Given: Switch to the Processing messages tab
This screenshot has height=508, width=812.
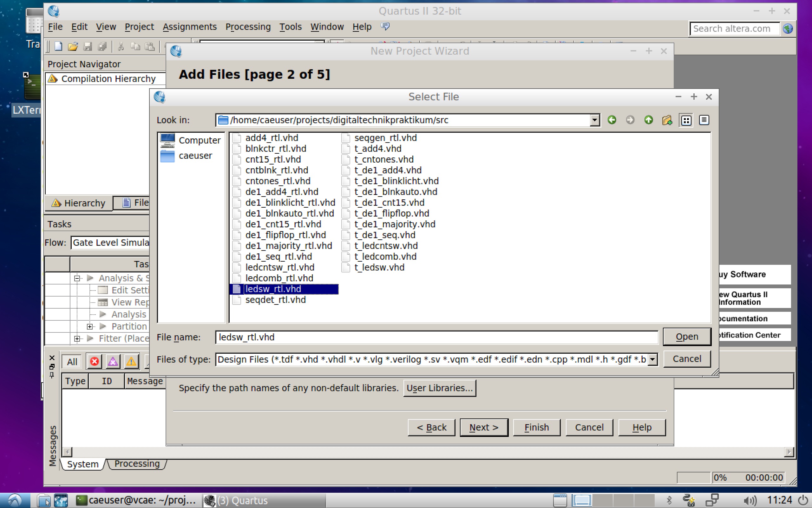Looking at the screenshot, I should tap(137, 464).
